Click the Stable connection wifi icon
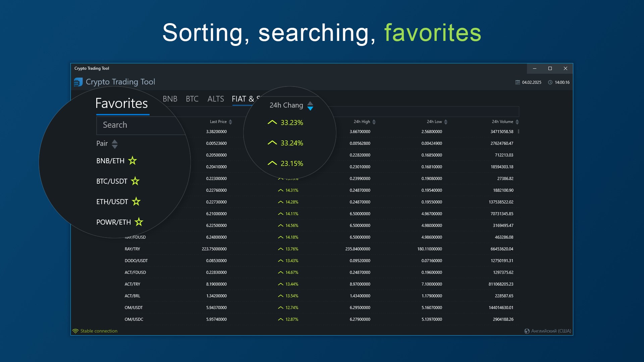This screenshot has height=362, width=644. pyautogui.click(x=75, y=331)
